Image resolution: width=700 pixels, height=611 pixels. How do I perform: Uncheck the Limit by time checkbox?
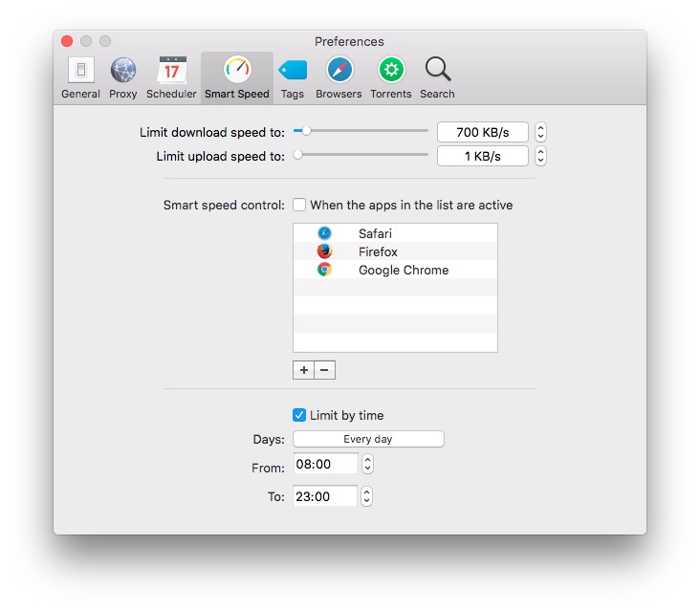pos(299,415)
